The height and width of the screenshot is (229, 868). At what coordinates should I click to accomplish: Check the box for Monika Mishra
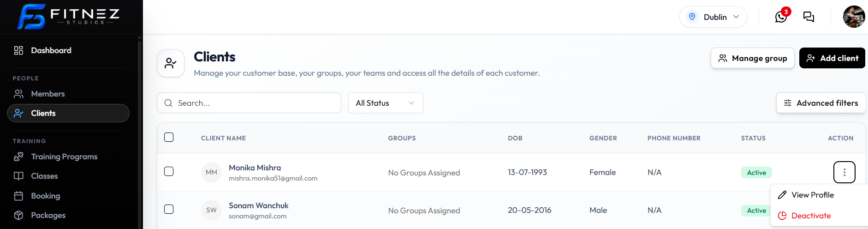pos(169,171)
